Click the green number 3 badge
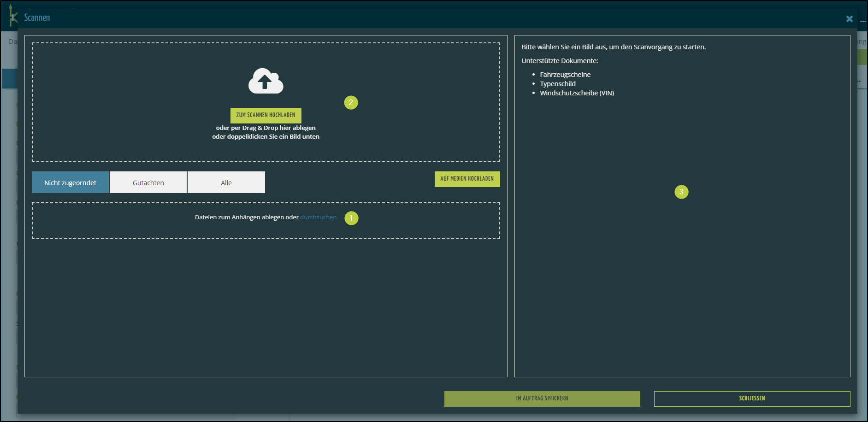 click(681, 192)
